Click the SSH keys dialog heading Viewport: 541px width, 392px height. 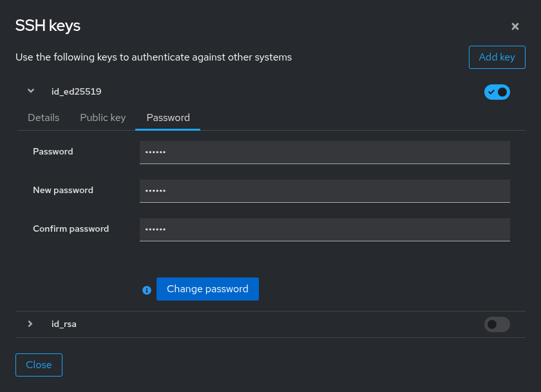pyautogui.click(x=48, y=26)
